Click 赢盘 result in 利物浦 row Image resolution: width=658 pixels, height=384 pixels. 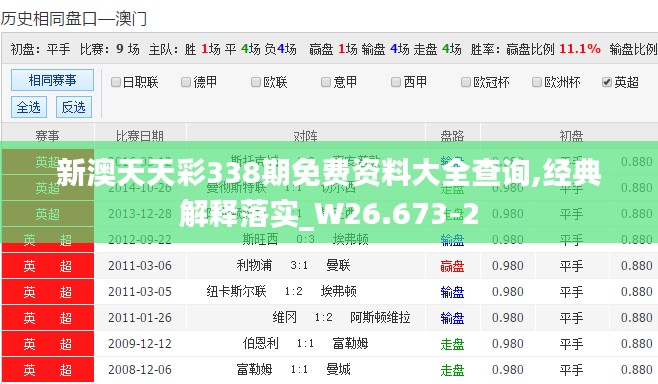point(452,266)
